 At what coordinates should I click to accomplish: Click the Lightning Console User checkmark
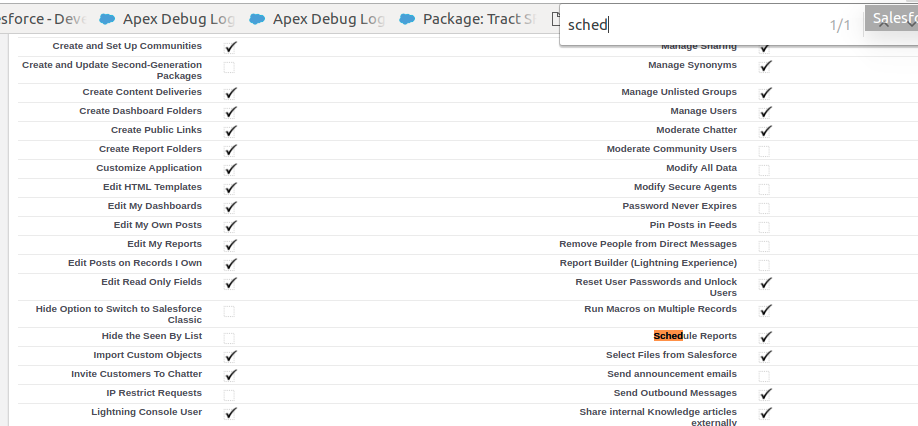[230, 412]
